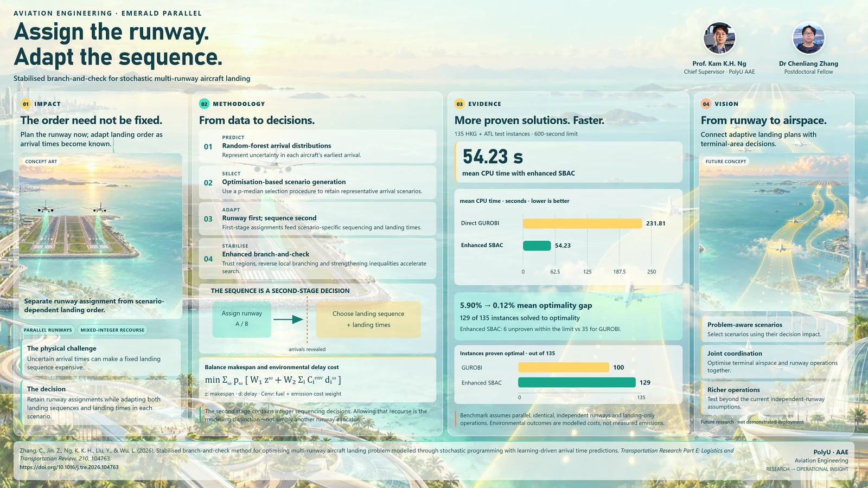
Task: Click the 5.90% → 0.12% optimality gap text
Action: pos(526,305)
